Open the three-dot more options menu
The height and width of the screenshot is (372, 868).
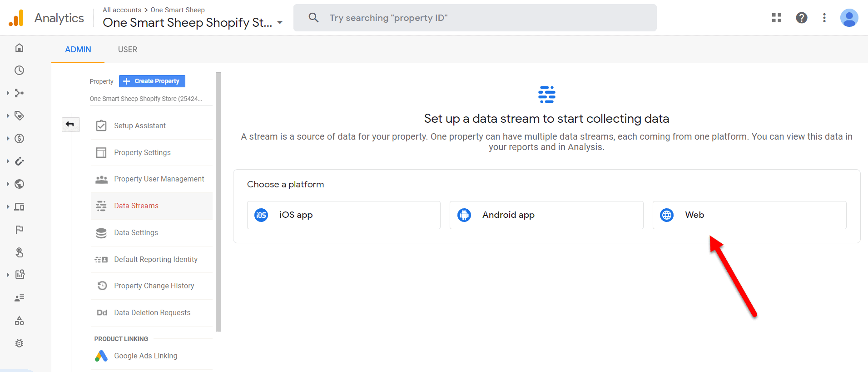824,18
